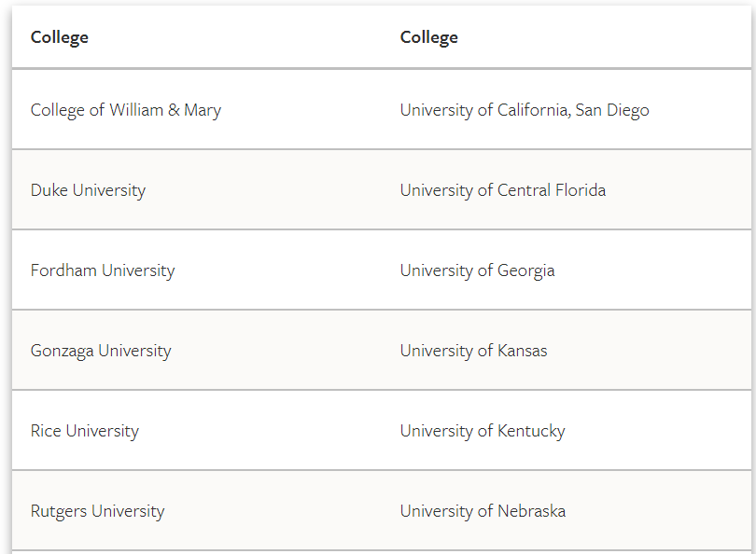
Task: Select Fordham University in the table
Action: click(103, 270)
